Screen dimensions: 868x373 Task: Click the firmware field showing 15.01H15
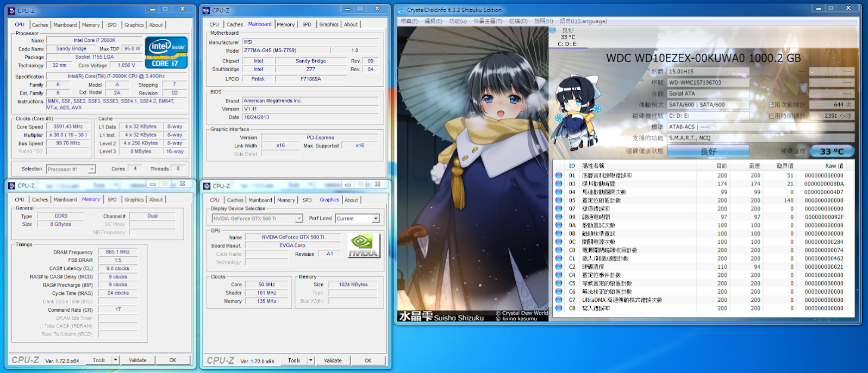pyautogui.click(x=708, y=72)
